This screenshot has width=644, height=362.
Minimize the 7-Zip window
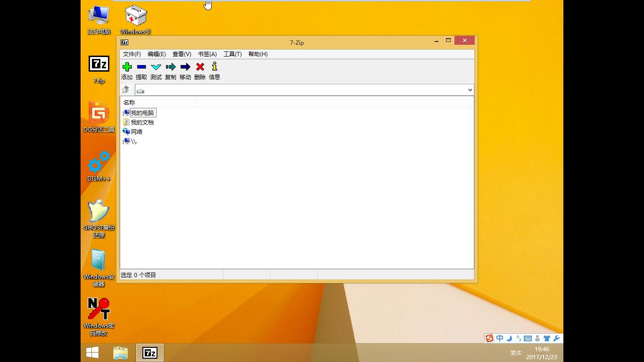438,41
